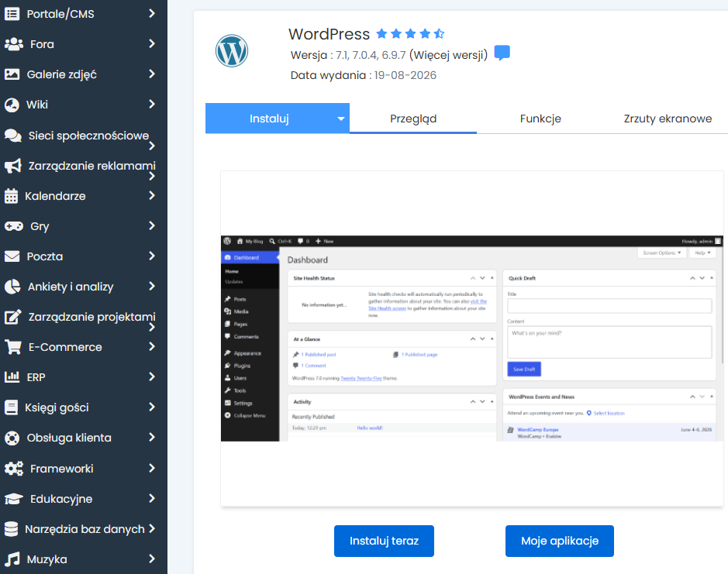Expand the Fora category chevron
Image resolution: width=728 pixels, height=574 pixels.
[x=152, y=43]
